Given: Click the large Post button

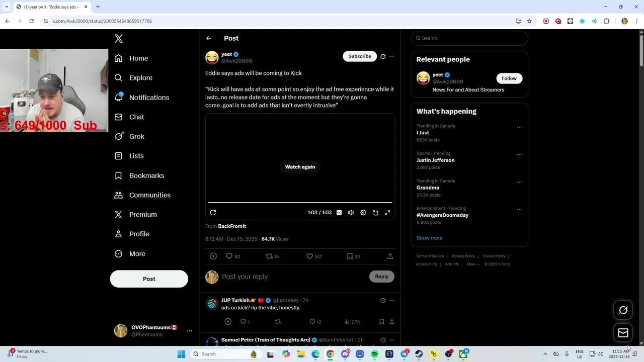Looking at the screenshot, I should click(149, 279).
